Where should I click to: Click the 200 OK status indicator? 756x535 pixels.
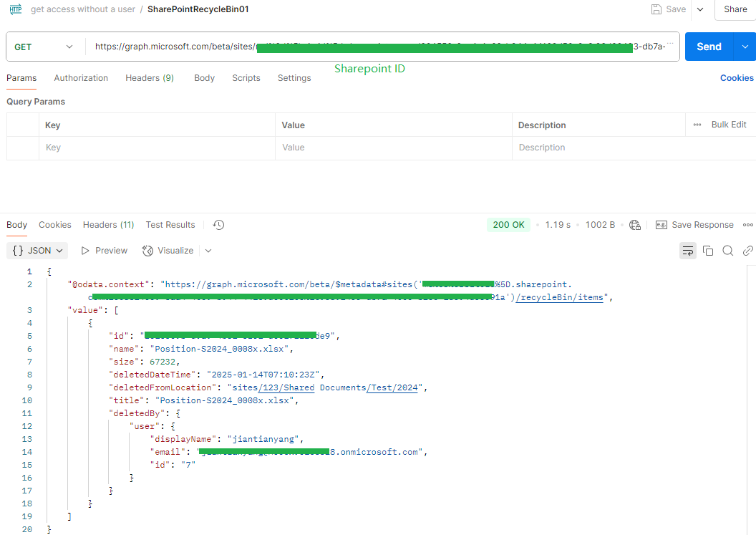(508, 224)
